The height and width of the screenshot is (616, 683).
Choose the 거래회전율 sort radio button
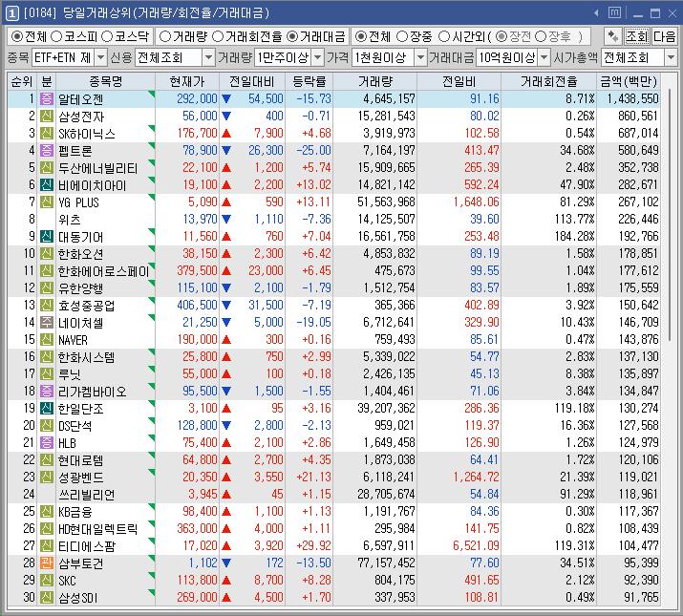218,36
